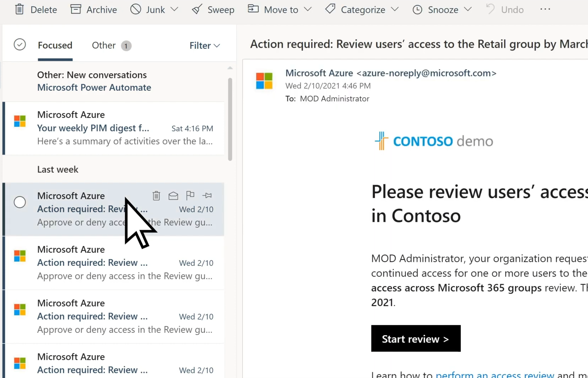Open the 'perform an access review' link
Screen dimensions: 588x378
(x=495, y=374)
